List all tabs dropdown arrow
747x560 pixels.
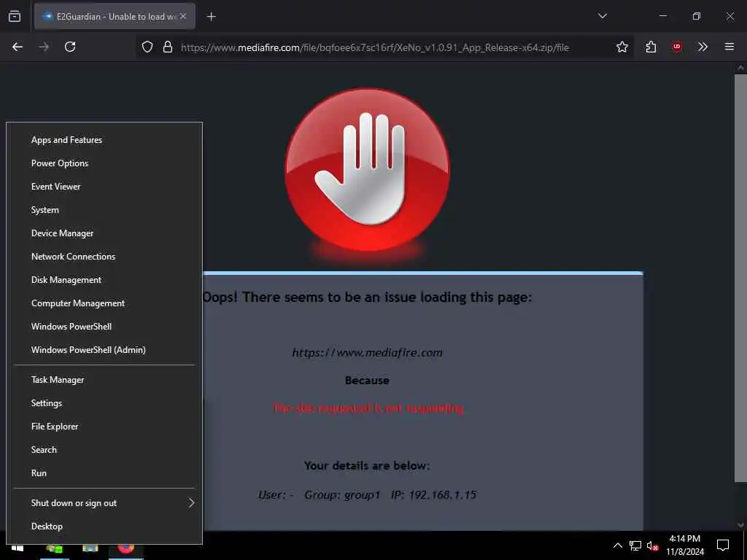click(x=602, y=16)
